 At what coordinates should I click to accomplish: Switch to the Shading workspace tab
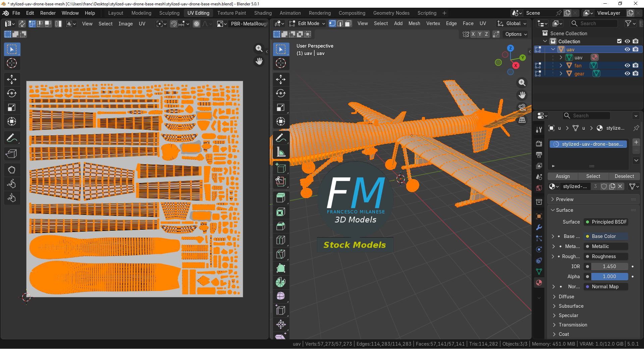tap(263, 13)
